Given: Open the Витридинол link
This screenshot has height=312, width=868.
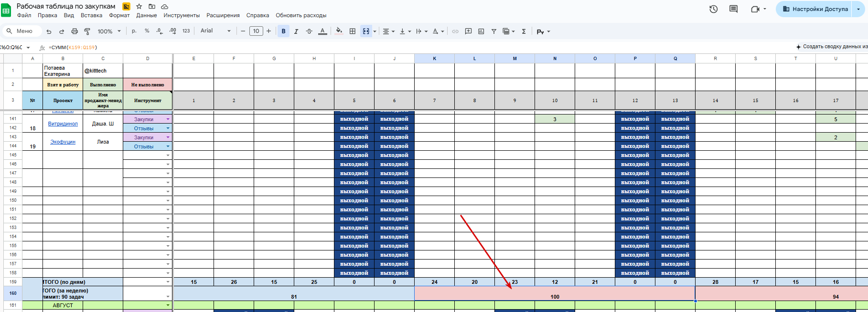Looking at the screenshot, I should (x=63, y=124).
